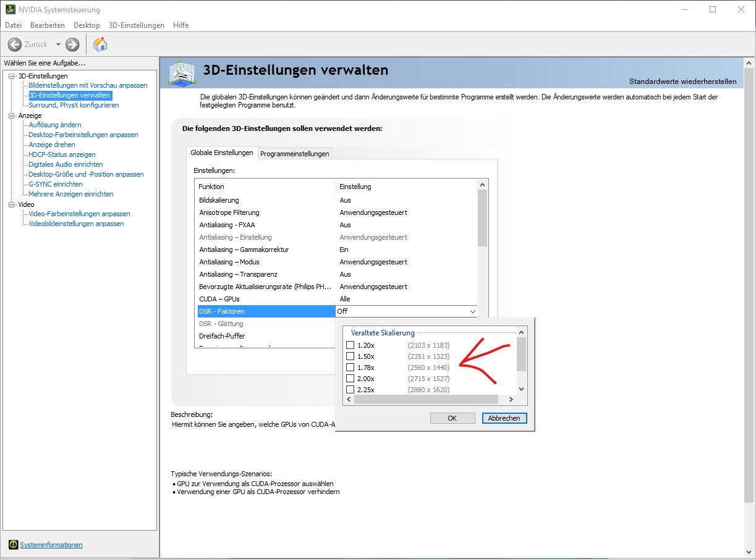The image size is (756, 559).
Task: Open the Datei menu
Action: point(13,25)
